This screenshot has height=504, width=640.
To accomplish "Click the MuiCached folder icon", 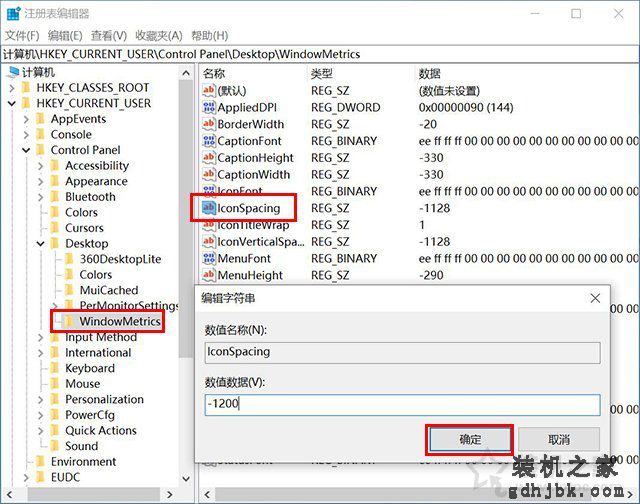I will pyautogui.click(x=69, y=290).
